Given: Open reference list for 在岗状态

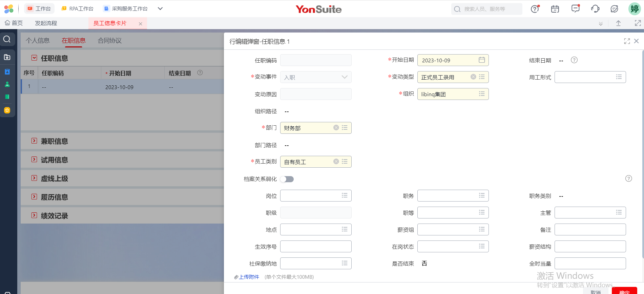Looking at the screenshot, I should 482,246.
